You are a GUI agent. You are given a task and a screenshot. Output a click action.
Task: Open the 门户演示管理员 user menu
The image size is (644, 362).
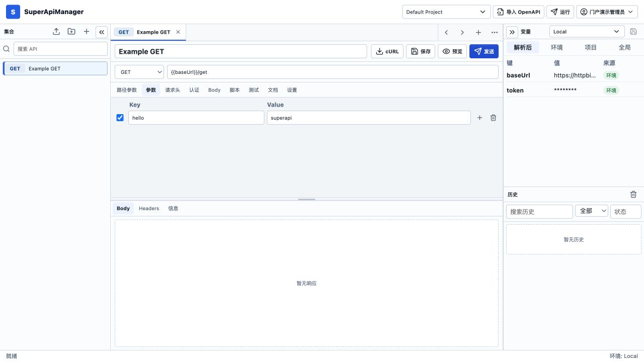607,12
